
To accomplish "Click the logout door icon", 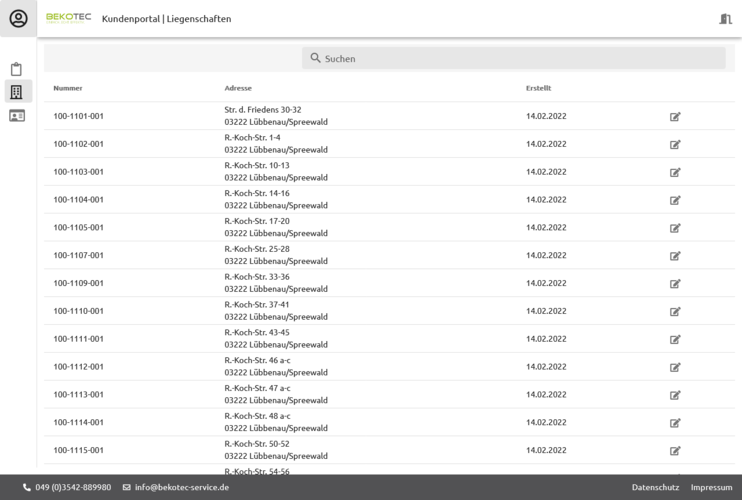I will tap(725, 19).
